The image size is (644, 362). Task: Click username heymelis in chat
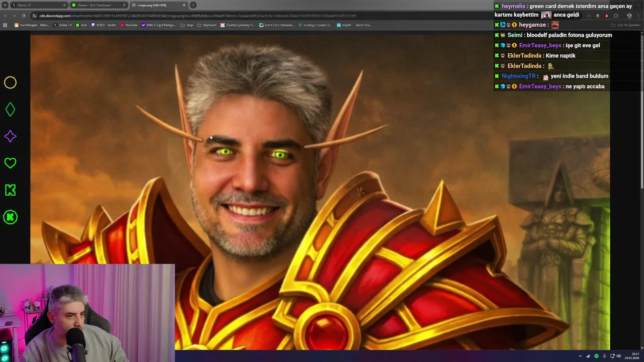513,6
